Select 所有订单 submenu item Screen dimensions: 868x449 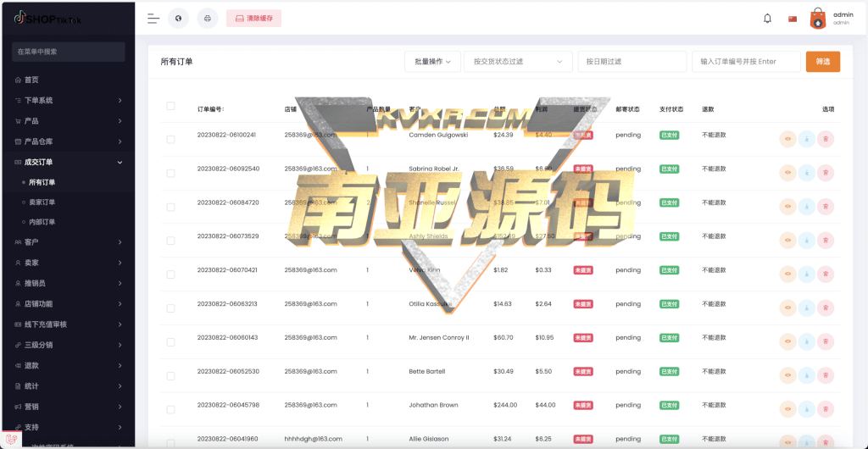(x=68, y=182)
